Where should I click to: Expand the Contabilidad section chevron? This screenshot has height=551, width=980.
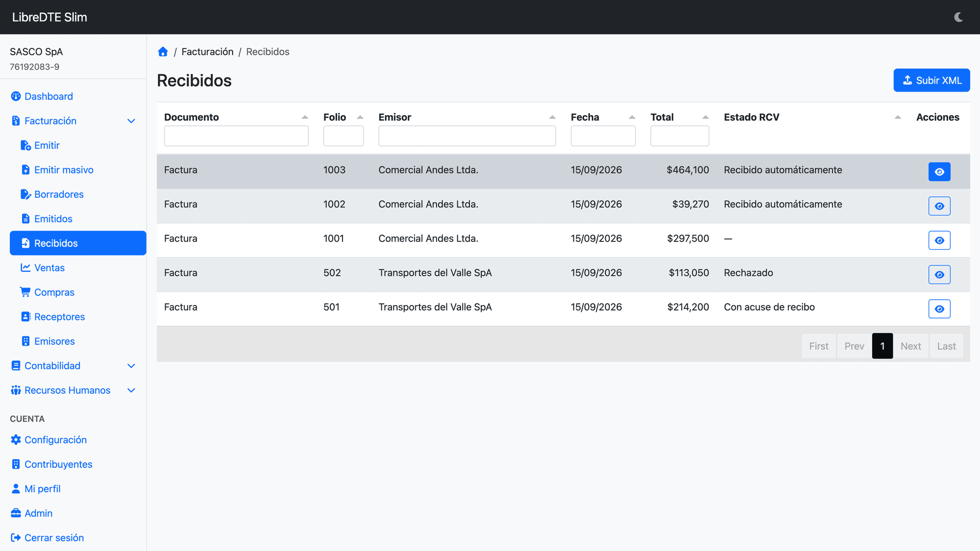(131, 366)
